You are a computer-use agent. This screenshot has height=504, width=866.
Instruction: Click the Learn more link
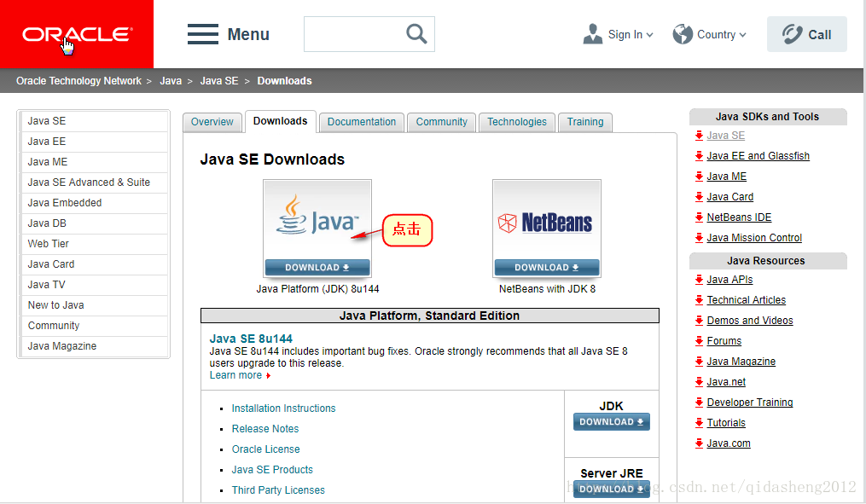[x=235, y=375]
